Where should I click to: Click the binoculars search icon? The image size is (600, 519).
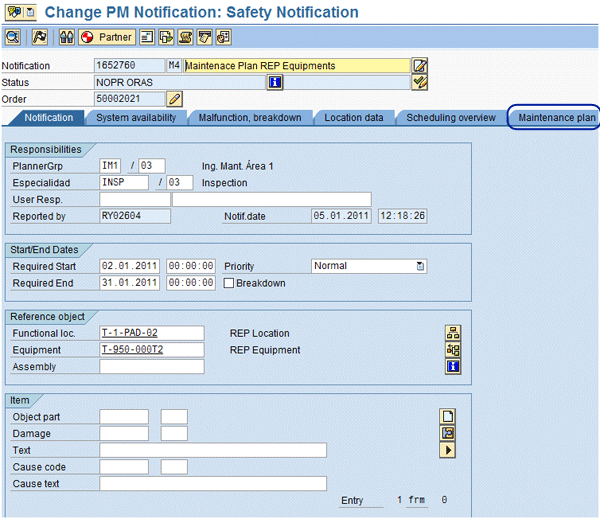pyautogui.click(x=67, y=37)
